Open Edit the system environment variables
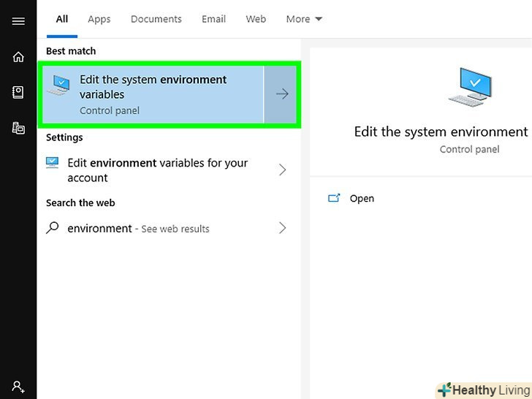 tap(153, 94)
